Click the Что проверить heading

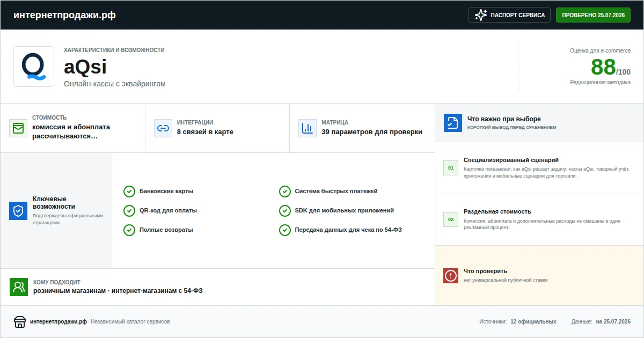(x=486, y=271)
